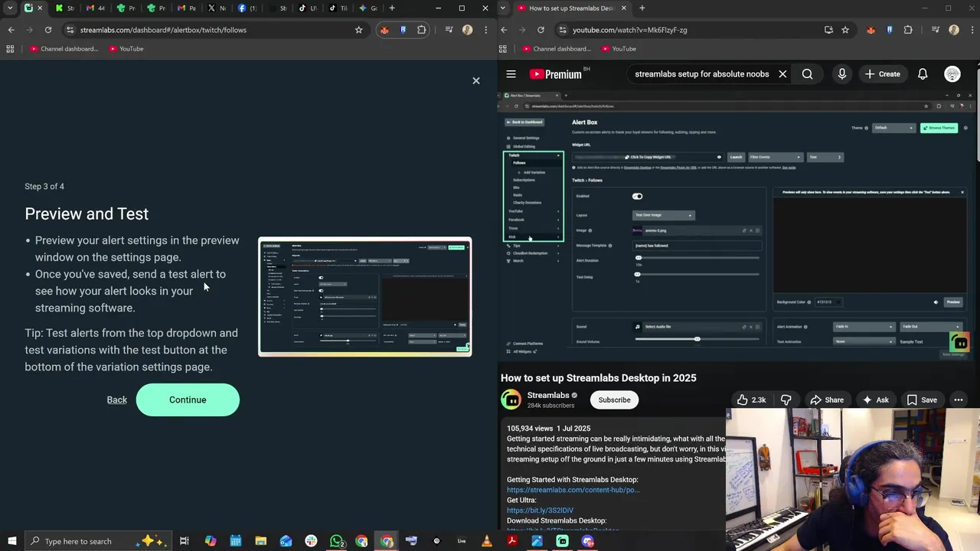Dislike the Streamlabs video
Viewport: 980px width, 551px height.
coord(786,399)
